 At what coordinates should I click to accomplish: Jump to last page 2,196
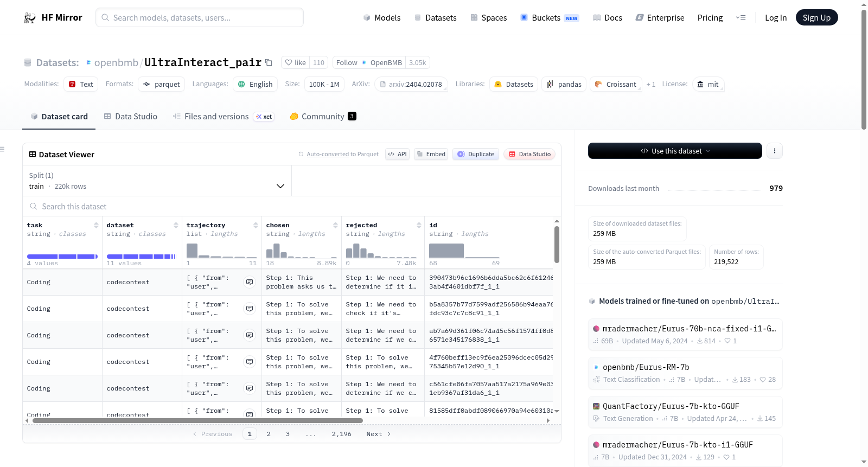point(342,434)
